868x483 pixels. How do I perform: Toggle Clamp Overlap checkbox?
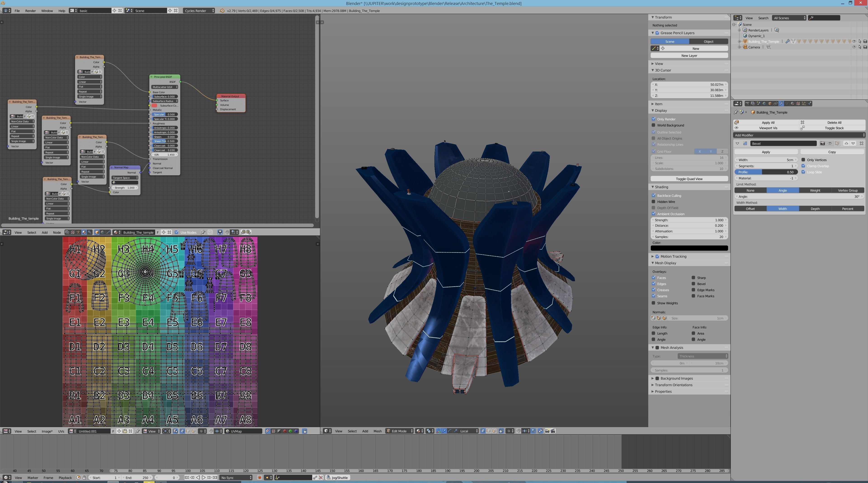tap(803, 166)
